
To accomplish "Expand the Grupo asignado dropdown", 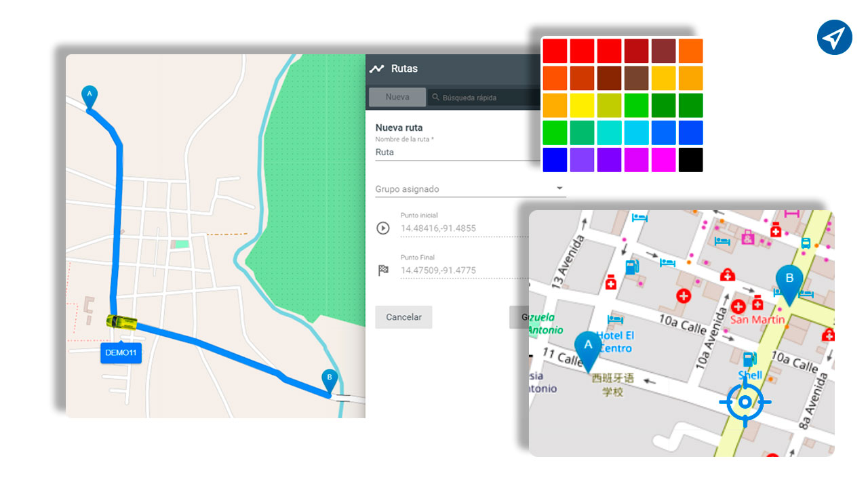I will [x=559, y=189].
